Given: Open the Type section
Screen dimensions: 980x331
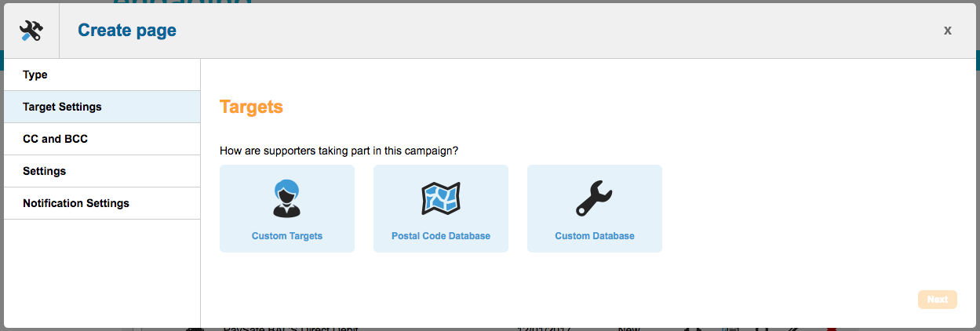Looking at the screenshot, I should point(35,75).
